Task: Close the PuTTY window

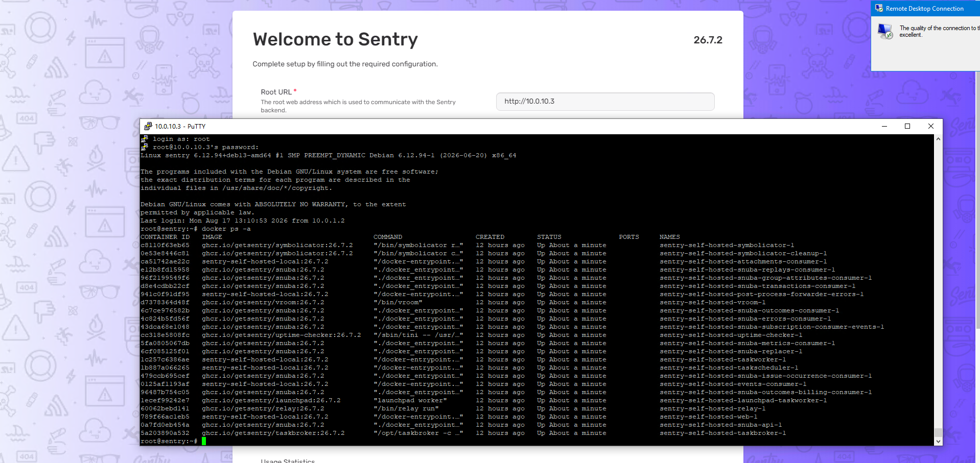Action: [x=931, y=126]
